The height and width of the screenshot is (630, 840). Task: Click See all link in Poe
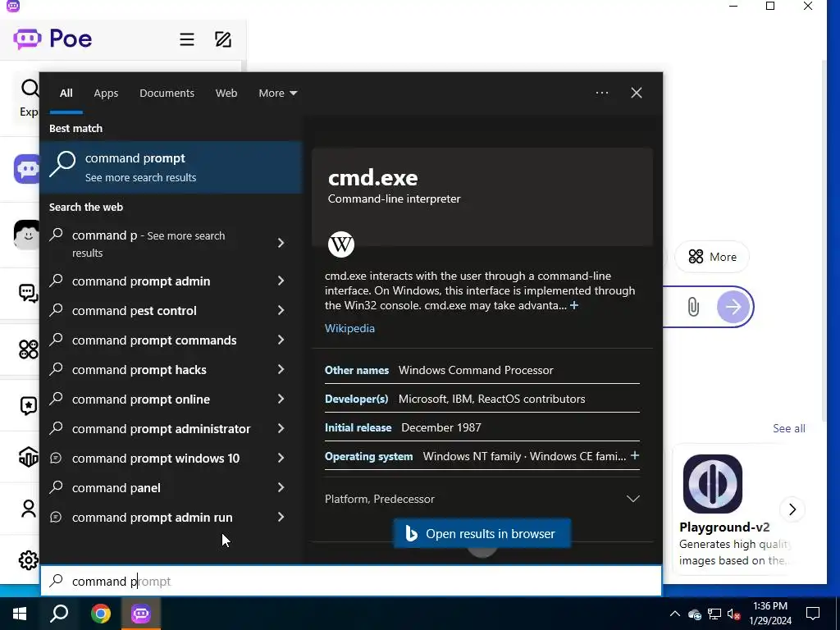(x=789, y=428)
